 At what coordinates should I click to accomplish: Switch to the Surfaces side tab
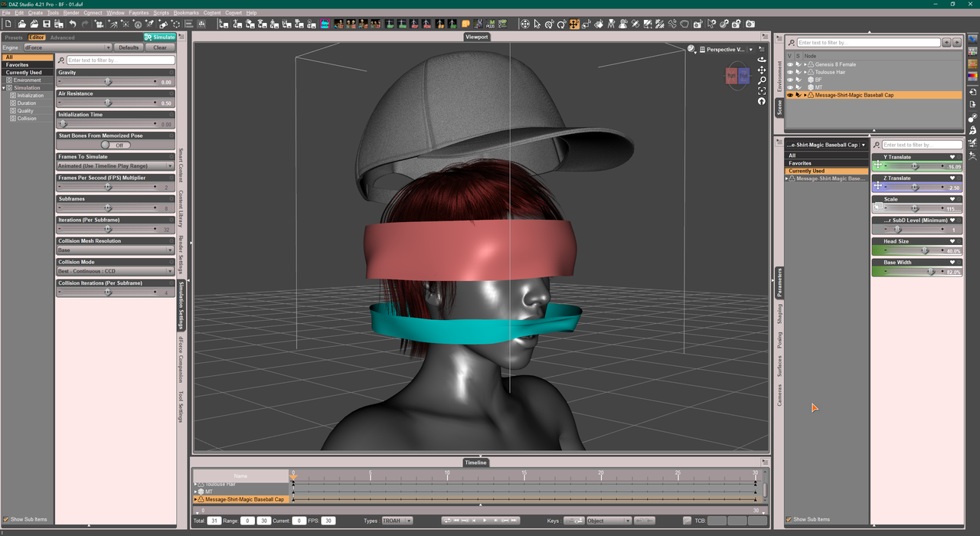tap(780, 368)
